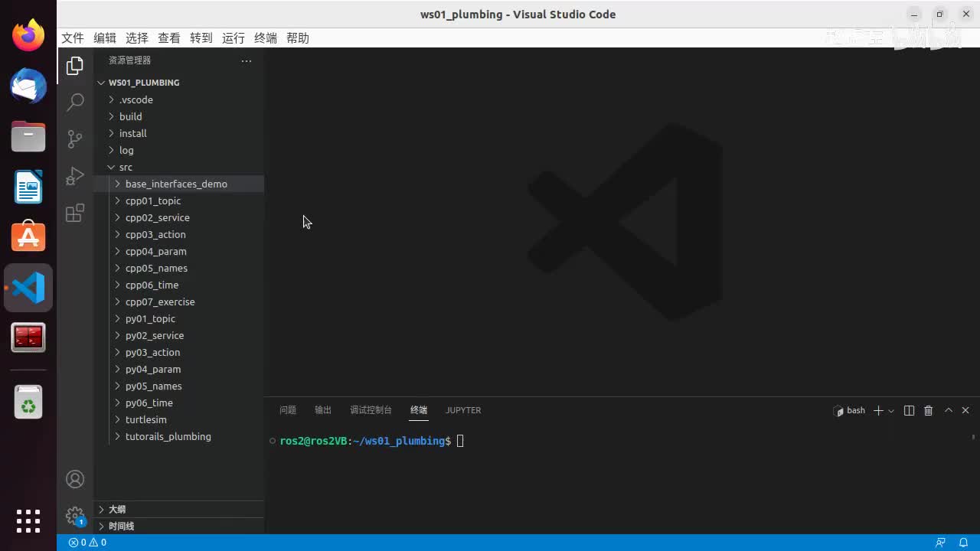Open the 文件 menu

pos(73,38)
